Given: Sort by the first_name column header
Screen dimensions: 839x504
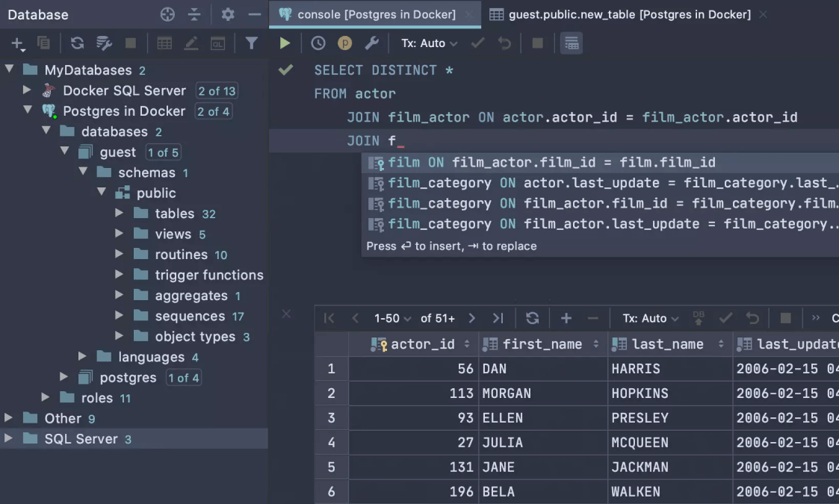Looking at the screenshot, I should click(542, 344).
